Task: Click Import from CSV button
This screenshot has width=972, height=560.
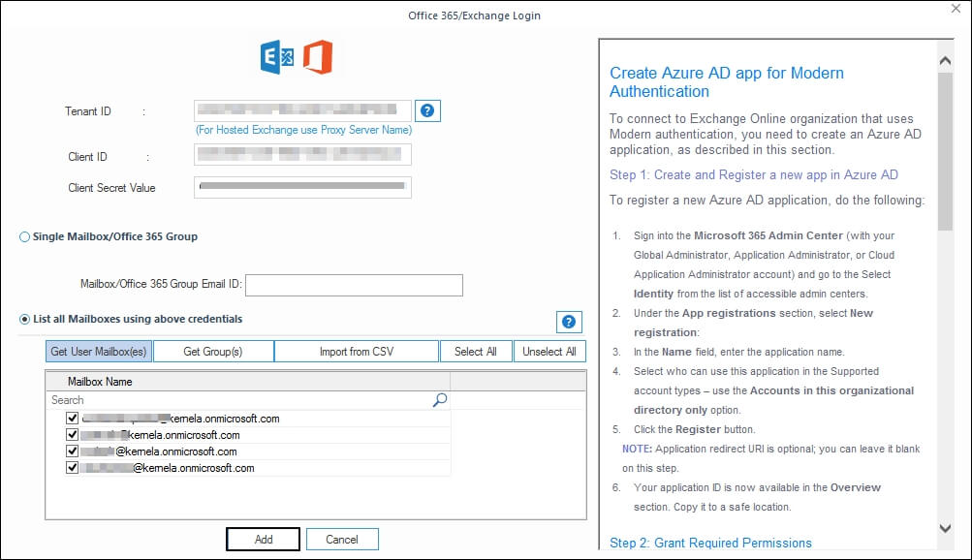Action: (357, 352)
